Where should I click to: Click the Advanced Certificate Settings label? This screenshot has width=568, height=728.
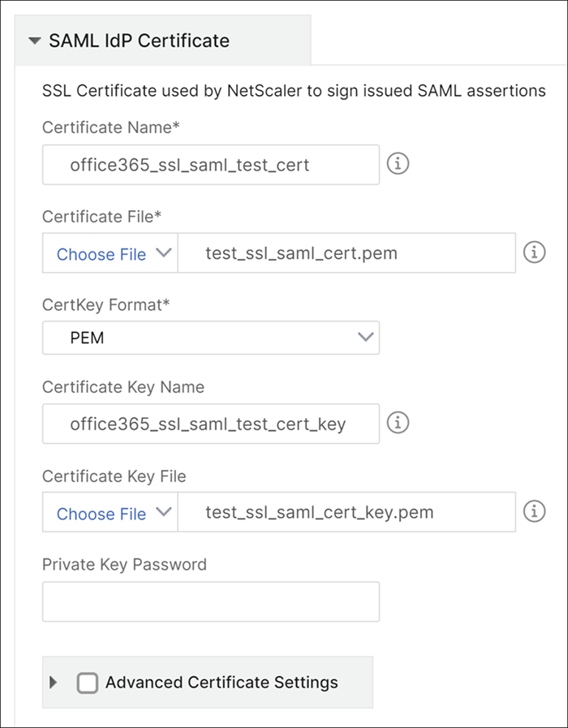[x=222, y=682]
